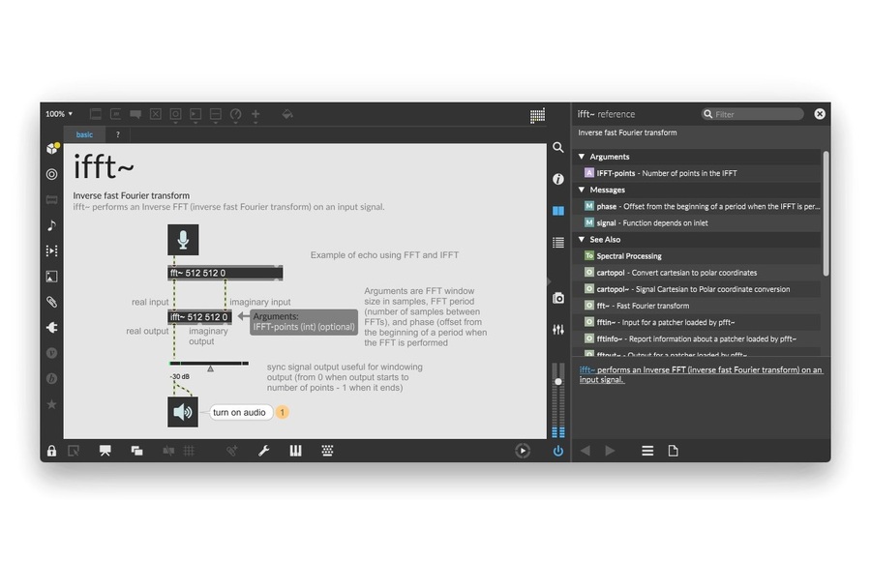Viewport: 871px width, 588px height.
Task: Toggle audio on with the blue power button
Action: click(x=558, y=451)
